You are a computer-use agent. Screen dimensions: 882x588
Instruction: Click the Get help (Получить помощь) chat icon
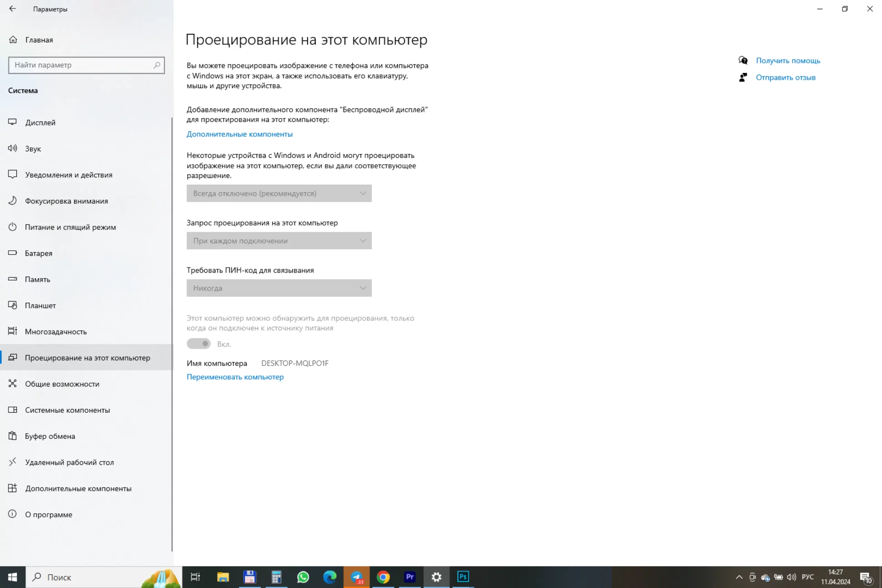coord(743,60)
